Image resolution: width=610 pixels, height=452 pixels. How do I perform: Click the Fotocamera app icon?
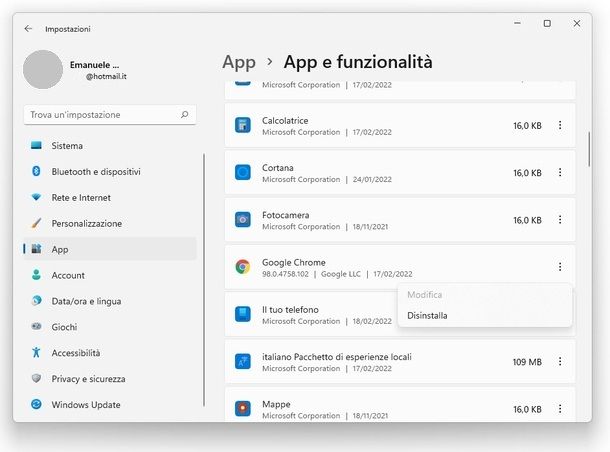pos(243,220)
